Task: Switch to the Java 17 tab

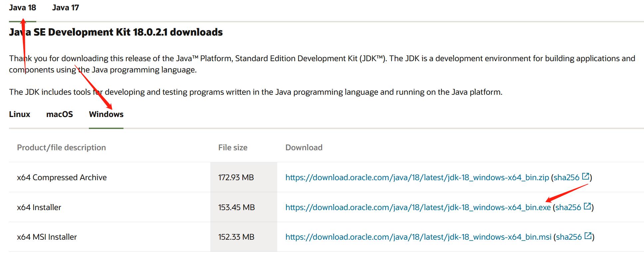Action: point(66,8)
